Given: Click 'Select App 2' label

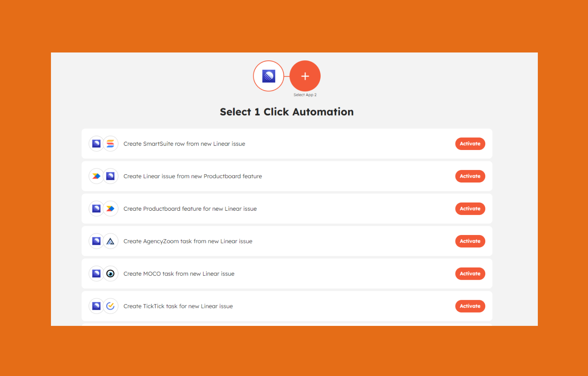Looking at the screenshot, I should tap(305, 95).
